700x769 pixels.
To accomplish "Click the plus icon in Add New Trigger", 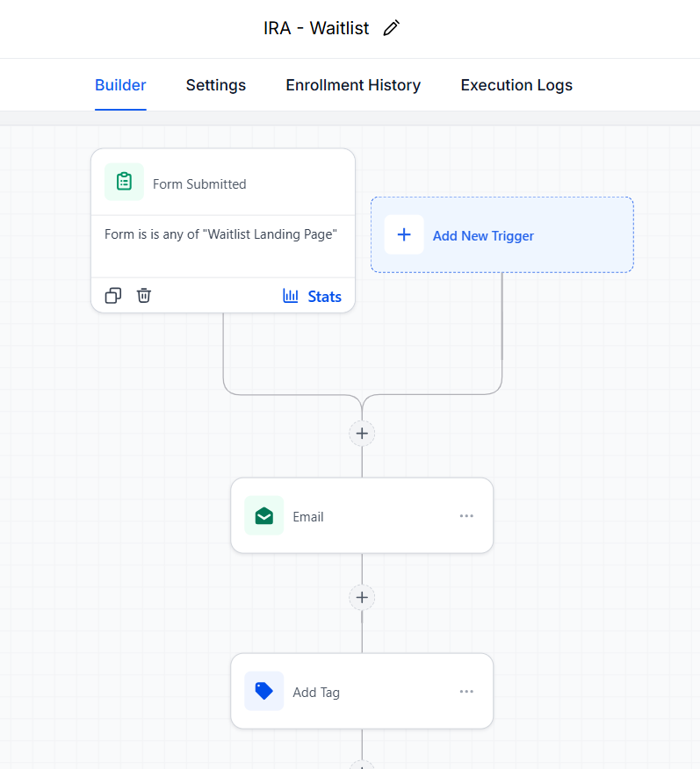I will tap(404, 234).
